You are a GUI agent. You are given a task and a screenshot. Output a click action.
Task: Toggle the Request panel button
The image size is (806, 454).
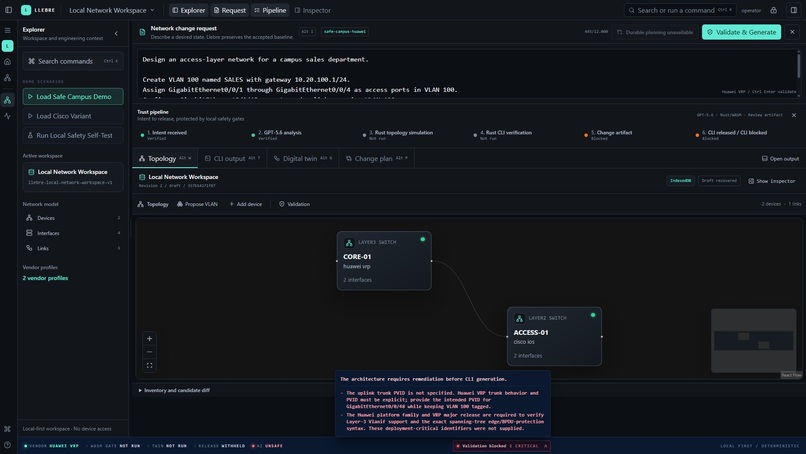click(229, 10)
